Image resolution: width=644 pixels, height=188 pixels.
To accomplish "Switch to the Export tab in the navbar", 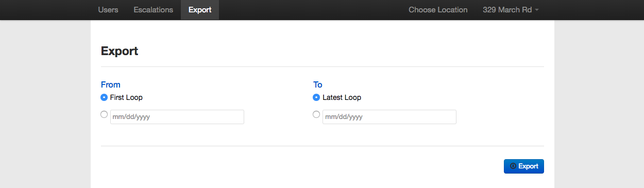I will [200, 10].
